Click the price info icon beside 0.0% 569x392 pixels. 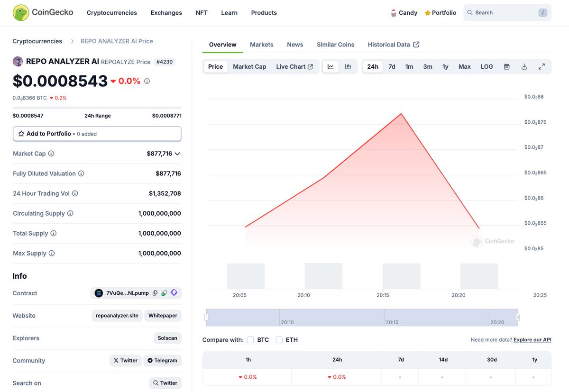click(x=147, y=81)
